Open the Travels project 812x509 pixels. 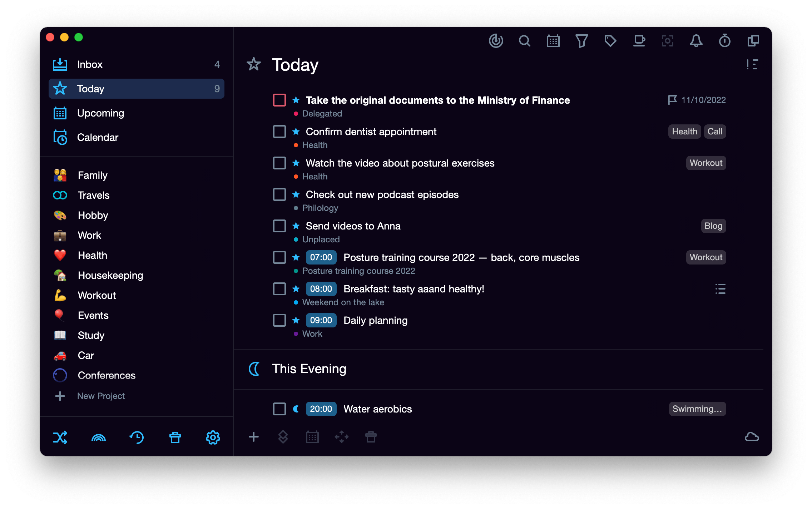[x=137, y=195]
